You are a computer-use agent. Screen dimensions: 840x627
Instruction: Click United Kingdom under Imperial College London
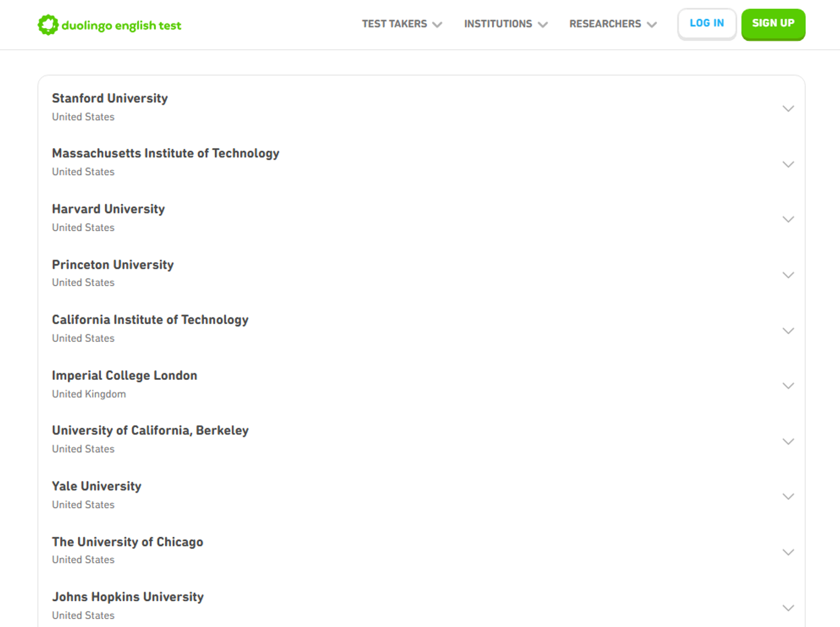click(89, 394)
